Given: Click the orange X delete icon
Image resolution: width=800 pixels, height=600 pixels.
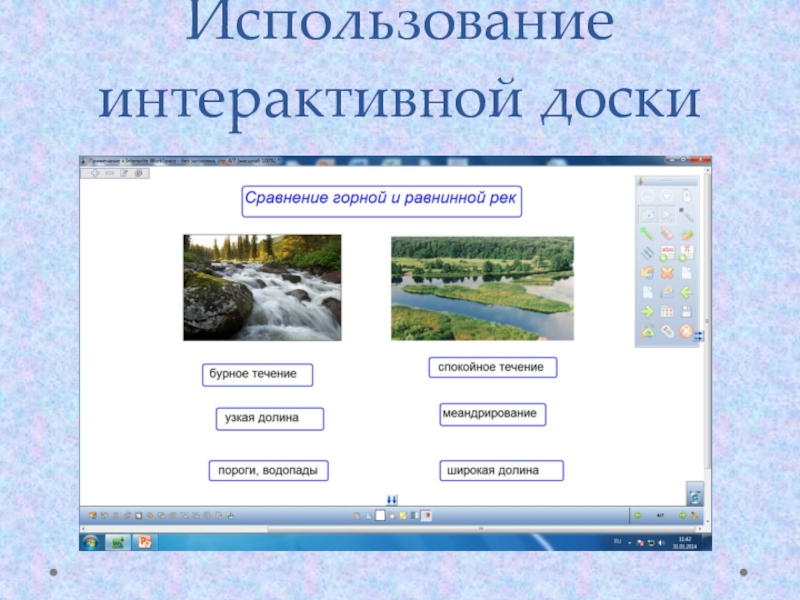Looking at the screenshot, I should tap(666, 273).
